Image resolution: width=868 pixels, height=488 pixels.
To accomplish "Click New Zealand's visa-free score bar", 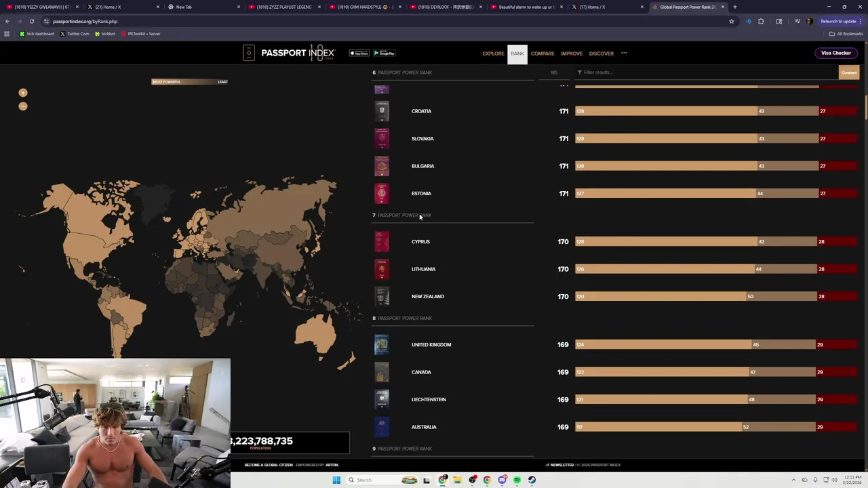I will [x=660, y=297].
